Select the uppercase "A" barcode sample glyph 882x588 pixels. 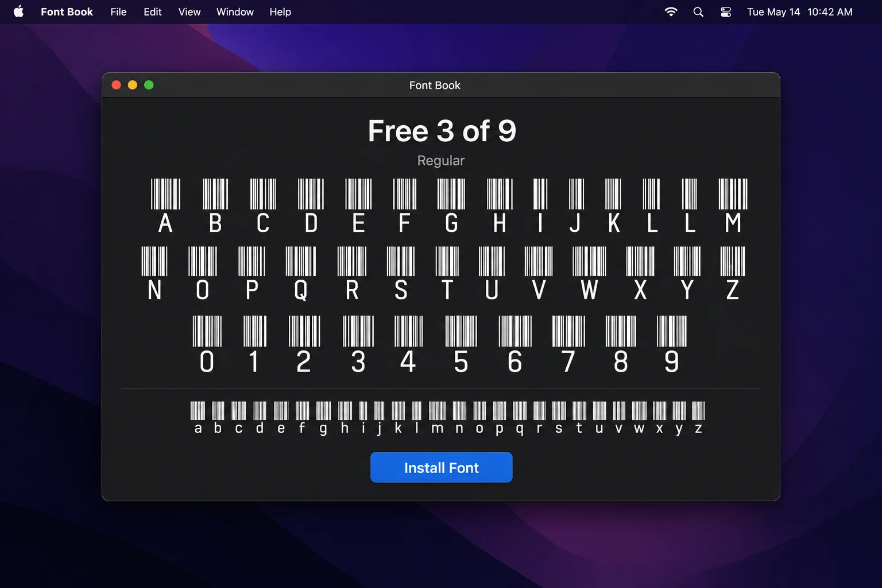(165, 206)
